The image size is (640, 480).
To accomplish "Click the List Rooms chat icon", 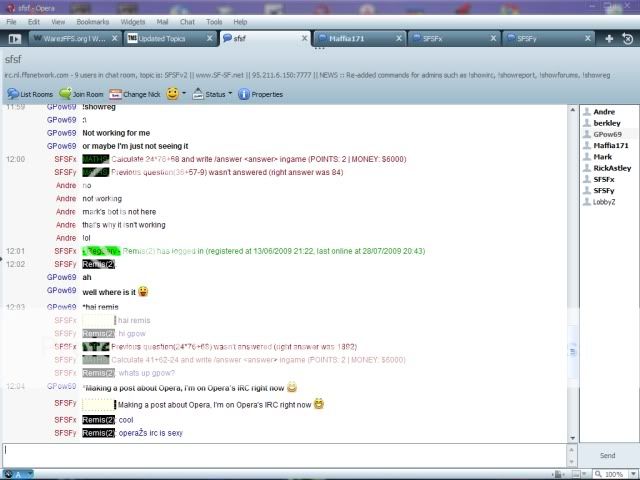I will pos(13,94).
